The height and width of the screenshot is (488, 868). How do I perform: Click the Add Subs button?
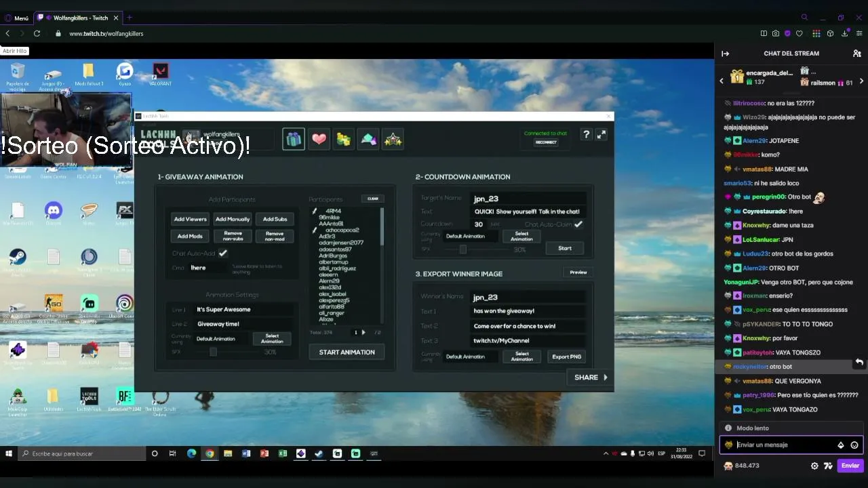pyautogui.click(x=275, y=219)
